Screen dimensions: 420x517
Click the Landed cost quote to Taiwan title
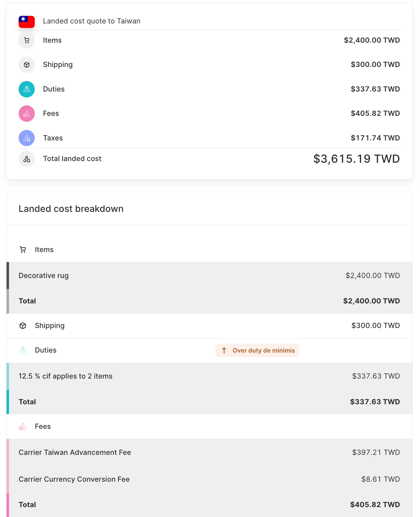pyautogui.click(x=91, y=21)
